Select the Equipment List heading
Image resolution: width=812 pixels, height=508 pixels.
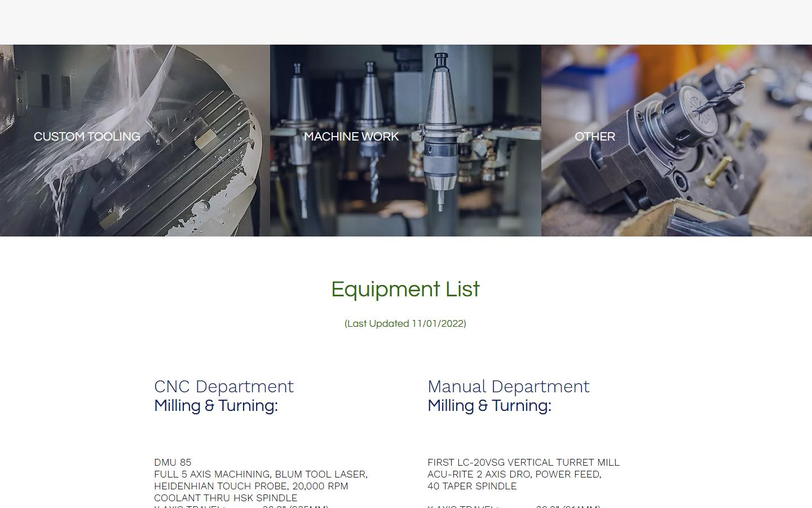[x=405, y=289]
